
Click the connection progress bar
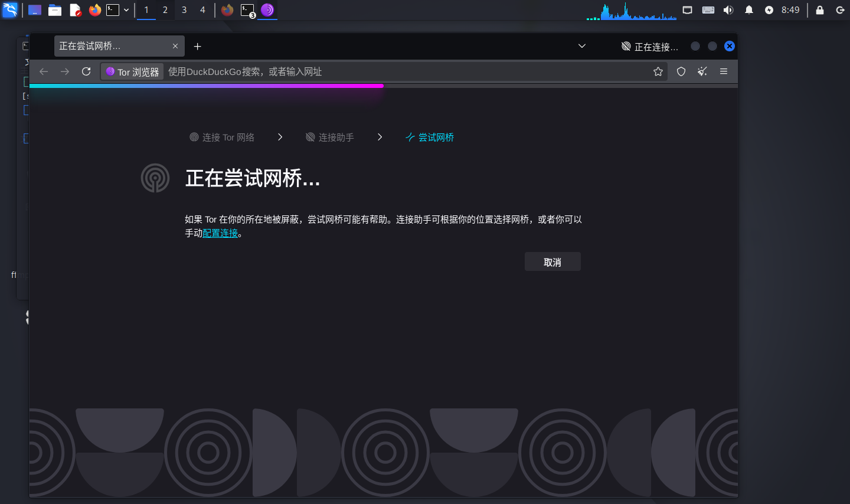207,86
